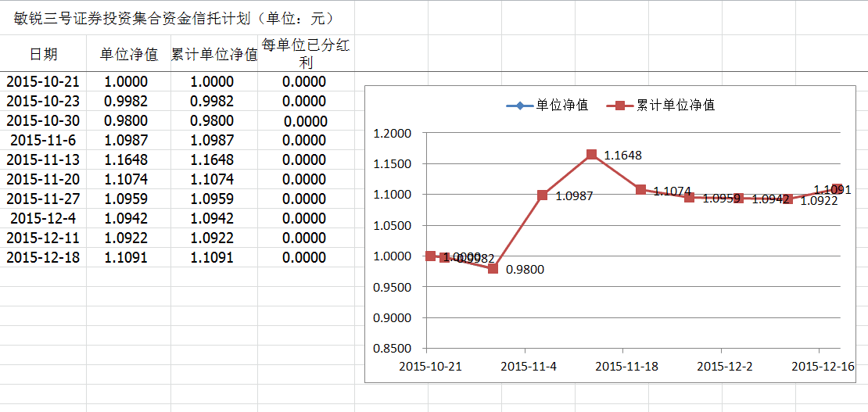The height and width of the screenshot is (412, 868).
Task: Select the lowest chart marker near 0.9800
Action: coord(493,268)
